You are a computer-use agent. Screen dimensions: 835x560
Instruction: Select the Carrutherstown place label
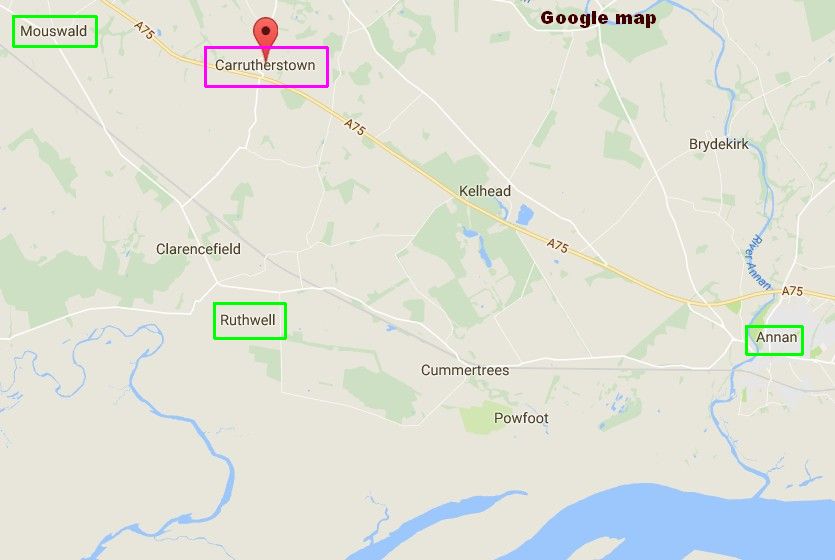pos(265,65)
